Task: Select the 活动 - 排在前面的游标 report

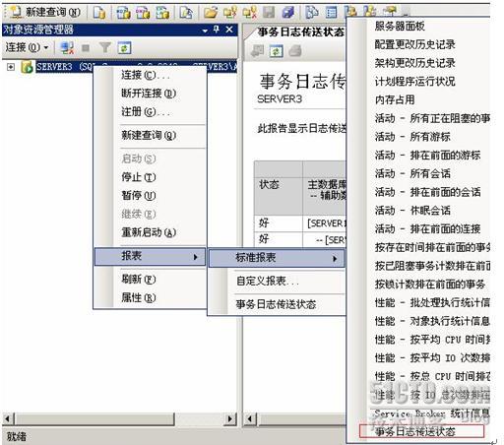Action: click(x=428, y=155)
